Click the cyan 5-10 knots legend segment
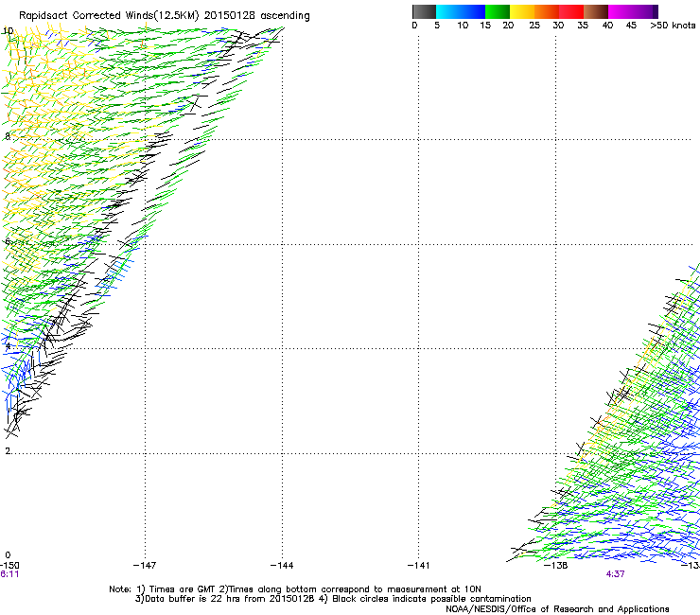 click(448, 11)
